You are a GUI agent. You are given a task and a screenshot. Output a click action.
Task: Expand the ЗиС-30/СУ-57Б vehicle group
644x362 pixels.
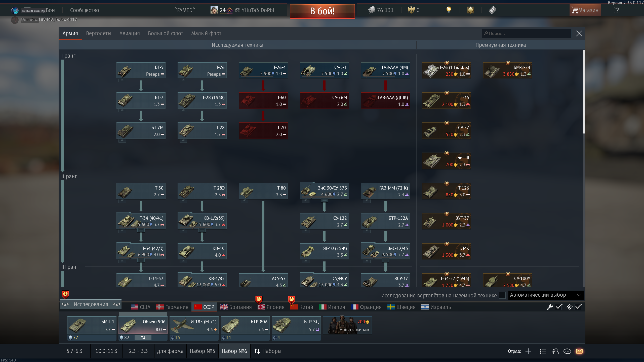coord(324,200)
